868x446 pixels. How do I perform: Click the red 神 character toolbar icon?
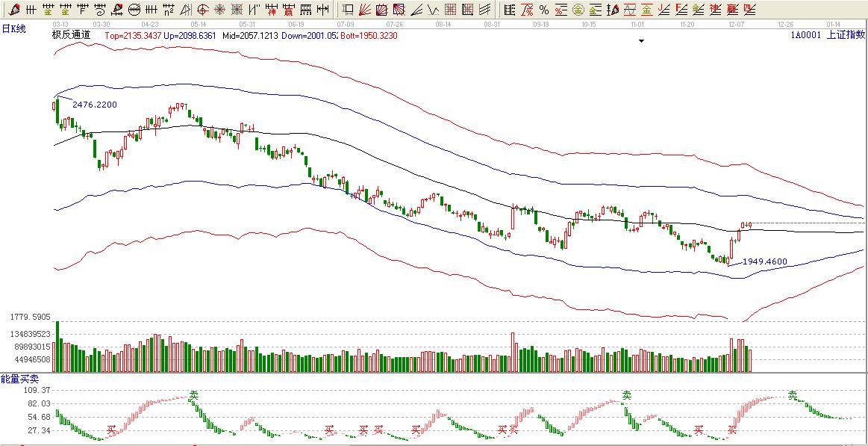pos(272,10)
